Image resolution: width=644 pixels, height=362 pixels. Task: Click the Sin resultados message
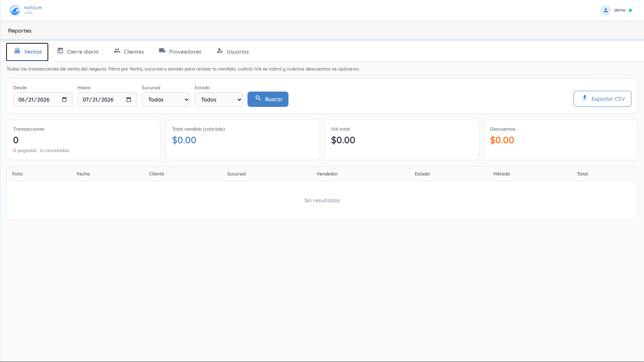point(322,200)
